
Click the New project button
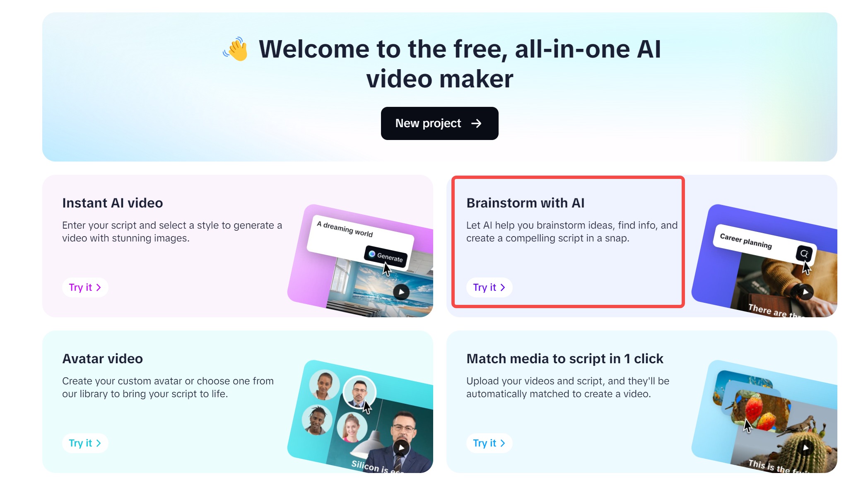439,123
